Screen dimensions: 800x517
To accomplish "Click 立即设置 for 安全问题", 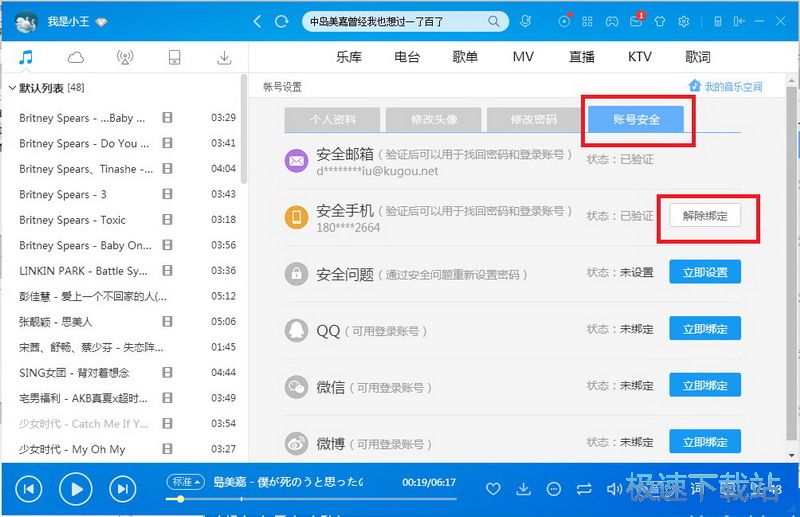I will point(705,272).
